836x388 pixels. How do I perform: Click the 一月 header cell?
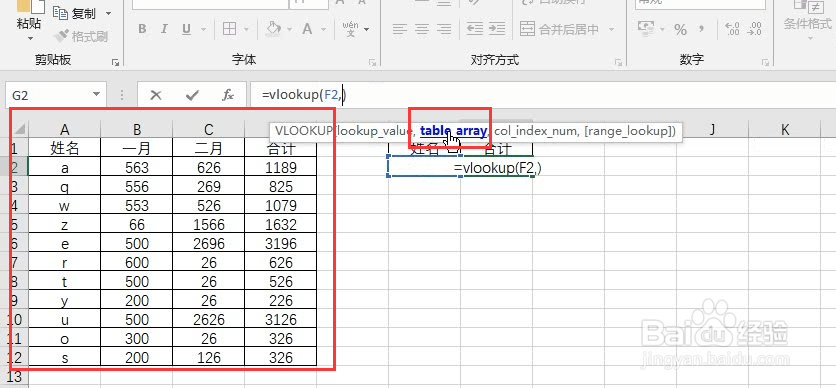[x=137, y=148]
